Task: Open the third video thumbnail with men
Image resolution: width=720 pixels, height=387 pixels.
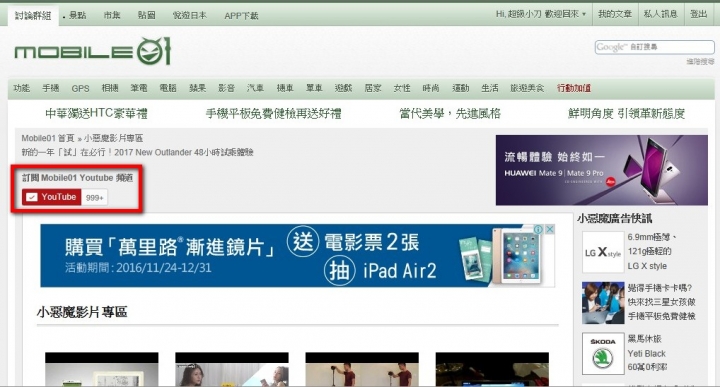Action: 362,370
